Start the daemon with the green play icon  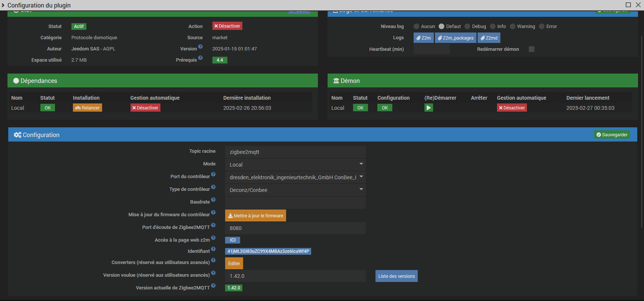[x=429, y=108]
